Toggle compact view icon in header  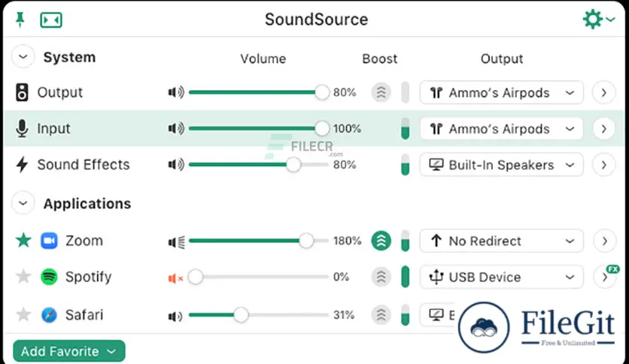(51, 20)
